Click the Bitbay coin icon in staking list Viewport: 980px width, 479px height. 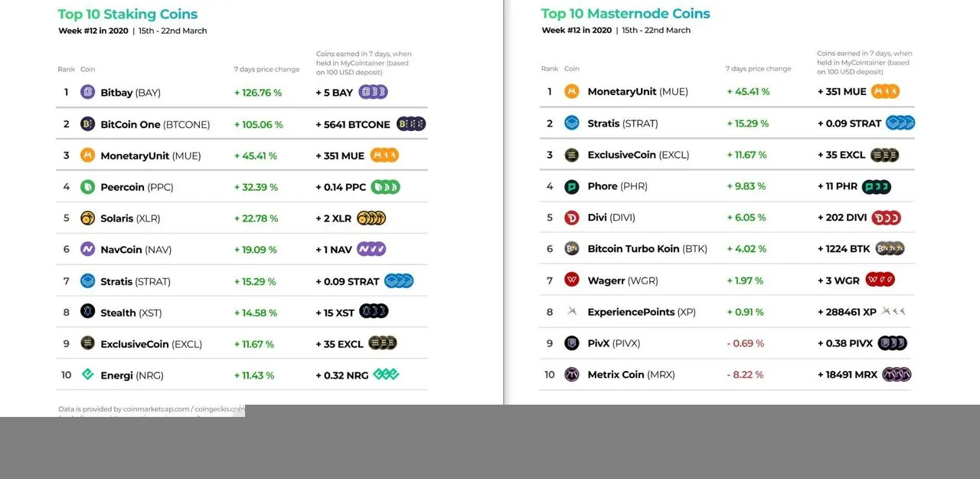coord(88,92)
